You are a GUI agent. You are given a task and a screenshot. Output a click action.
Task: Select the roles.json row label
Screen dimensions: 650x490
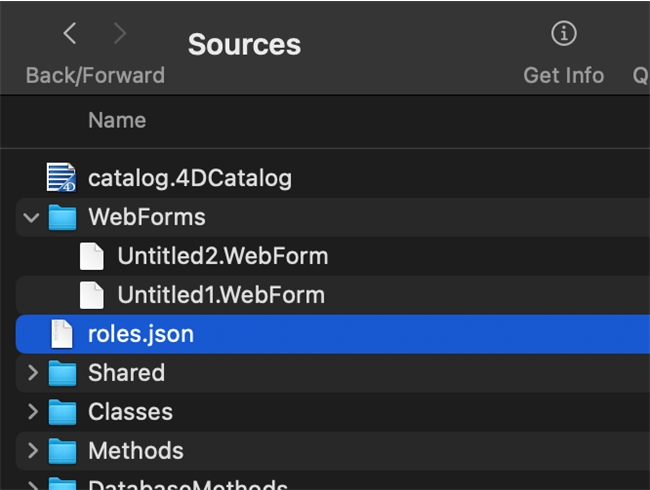(141, 334)
